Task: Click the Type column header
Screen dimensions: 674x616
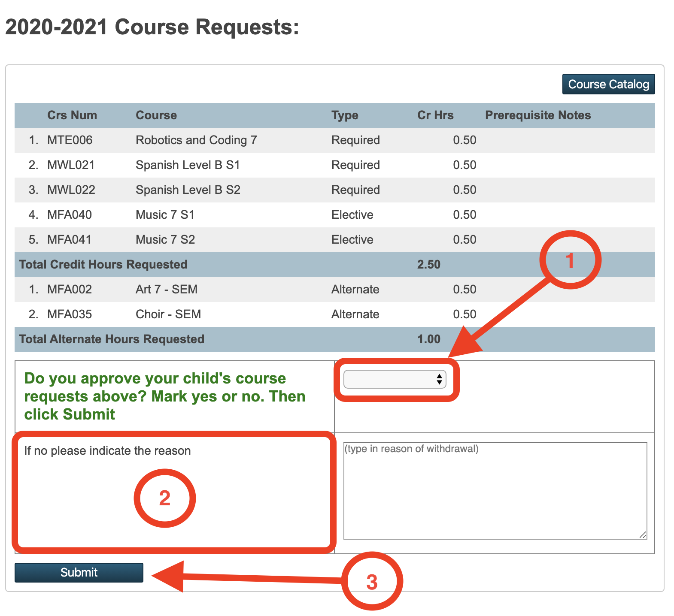Action: pyautogui.click(x=344, y=115)
